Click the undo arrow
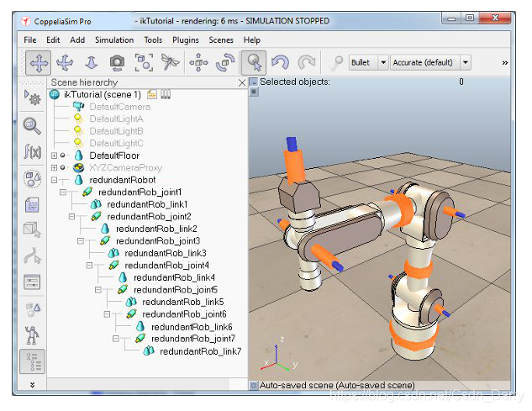This screenshot has width=532, height=411. [280, 63]
